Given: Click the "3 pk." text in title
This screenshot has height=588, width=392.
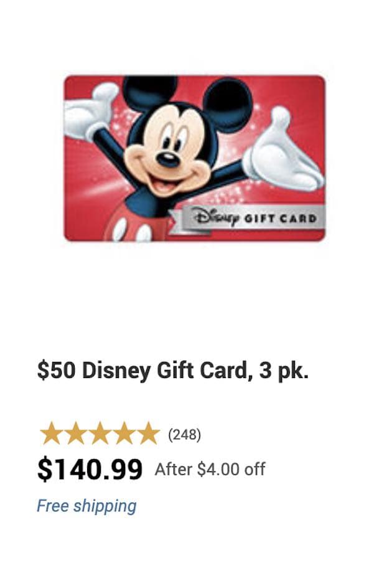Looking at the screenshot, I should coord(284,371).
